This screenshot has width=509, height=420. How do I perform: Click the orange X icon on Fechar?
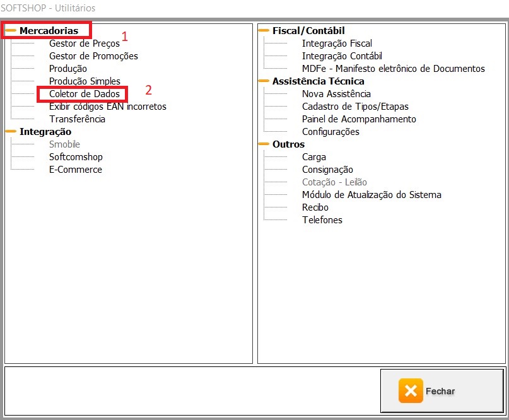pyautogui.click(x=411, y=391)
